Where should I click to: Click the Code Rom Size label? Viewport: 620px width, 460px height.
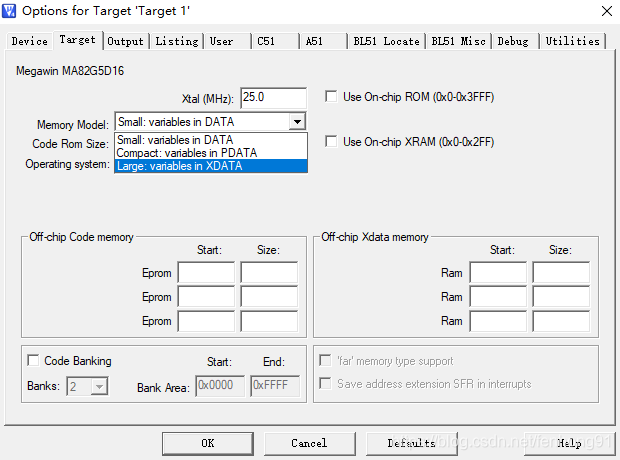point(70,144)
